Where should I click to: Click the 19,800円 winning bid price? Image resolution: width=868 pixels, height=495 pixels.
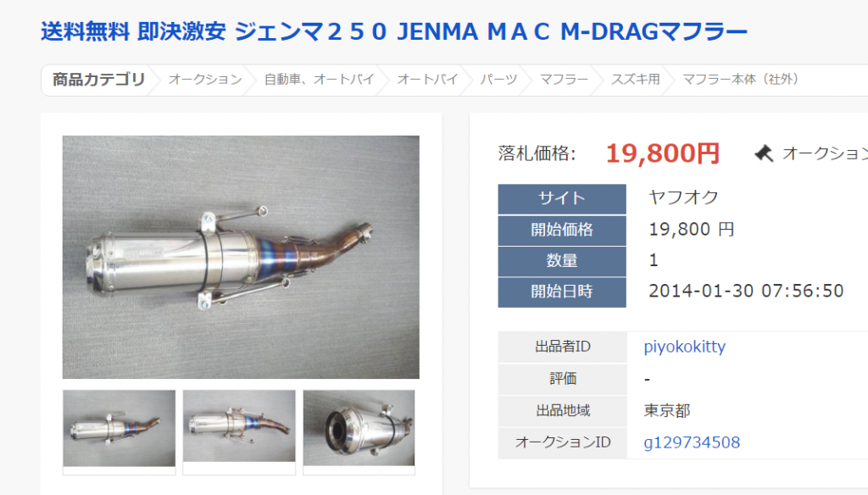click(x=663, y=153)
